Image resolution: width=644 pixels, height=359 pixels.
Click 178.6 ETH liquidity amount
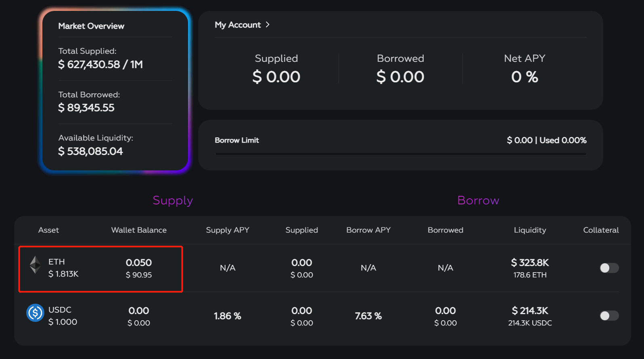click(530, 275)
